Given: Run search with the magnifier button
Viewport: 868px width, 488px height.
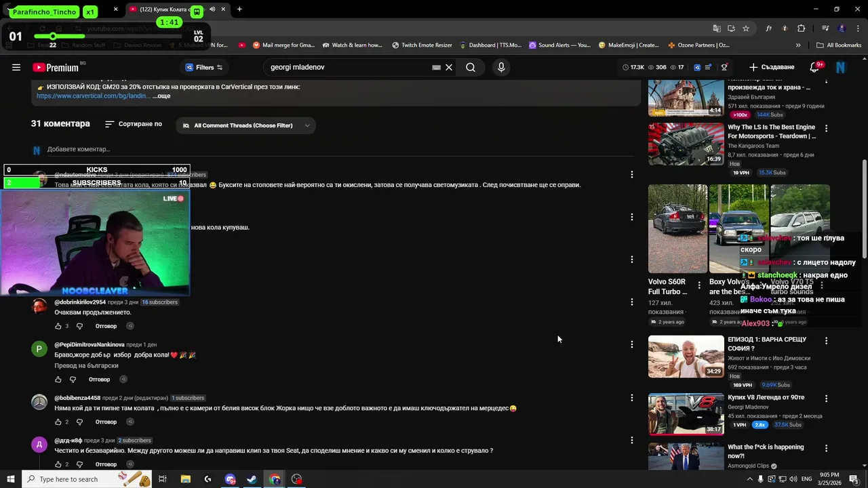Looking at the screenshot, I should (x=471, y=67).
